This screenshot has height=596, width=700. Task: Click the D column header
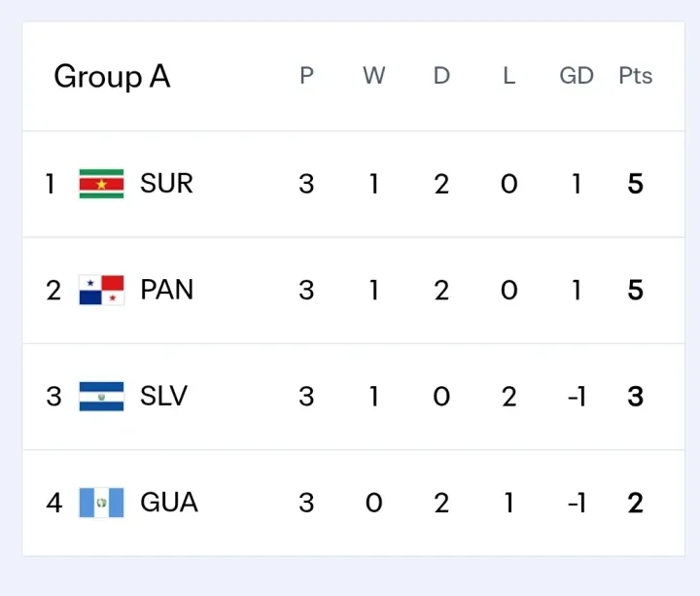pyautogui.click(x=441, y=76)
